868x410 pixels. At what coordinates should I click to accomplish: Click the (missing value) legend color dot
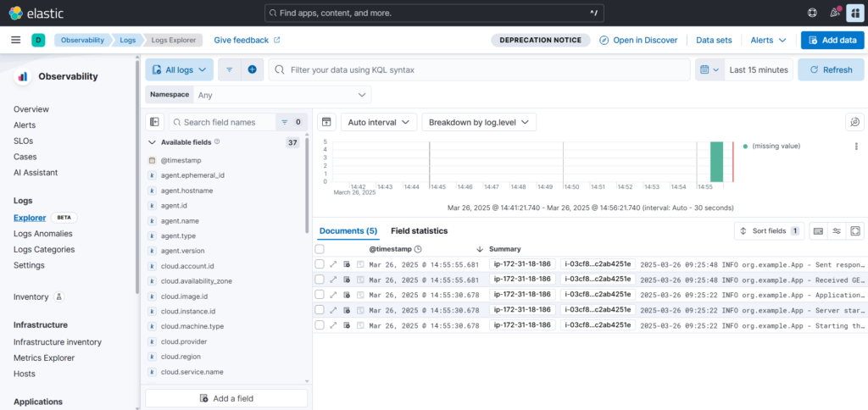pos(745,146)
